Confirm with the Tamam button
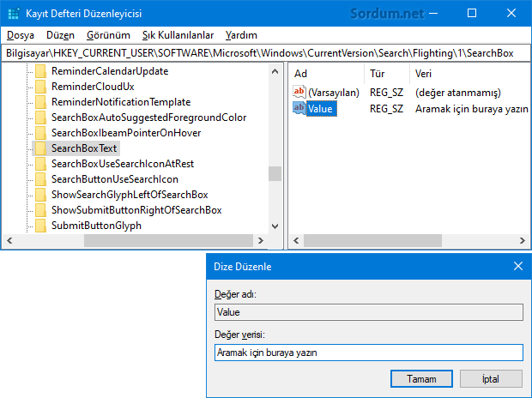Image resolution: width=532 pixels, height=398 pixels. (x=421, y=378)
